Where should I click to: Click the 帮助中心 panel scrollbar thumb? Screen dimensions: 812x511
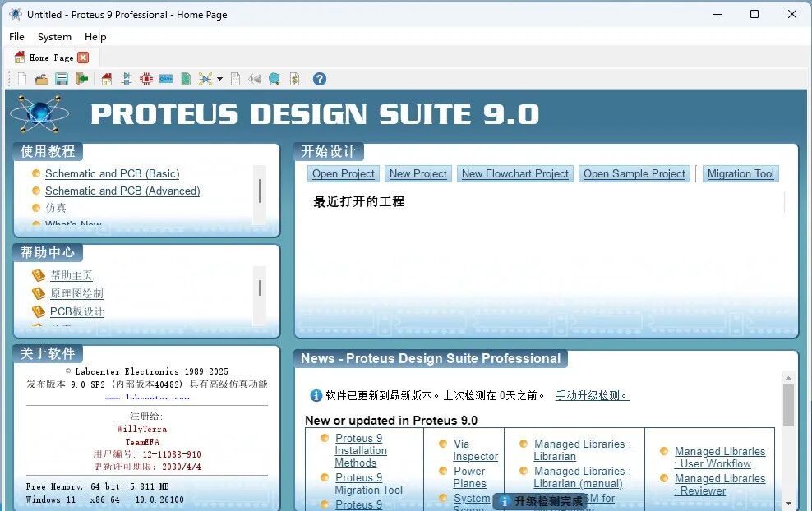click(260, 288)
